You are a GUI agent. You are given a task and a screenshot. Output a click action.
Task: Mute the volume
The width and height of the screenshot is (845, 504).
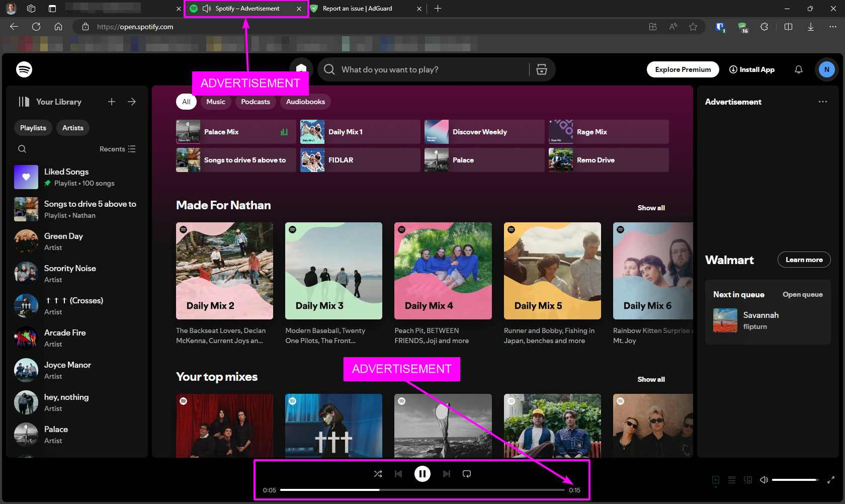coord(764,480)
